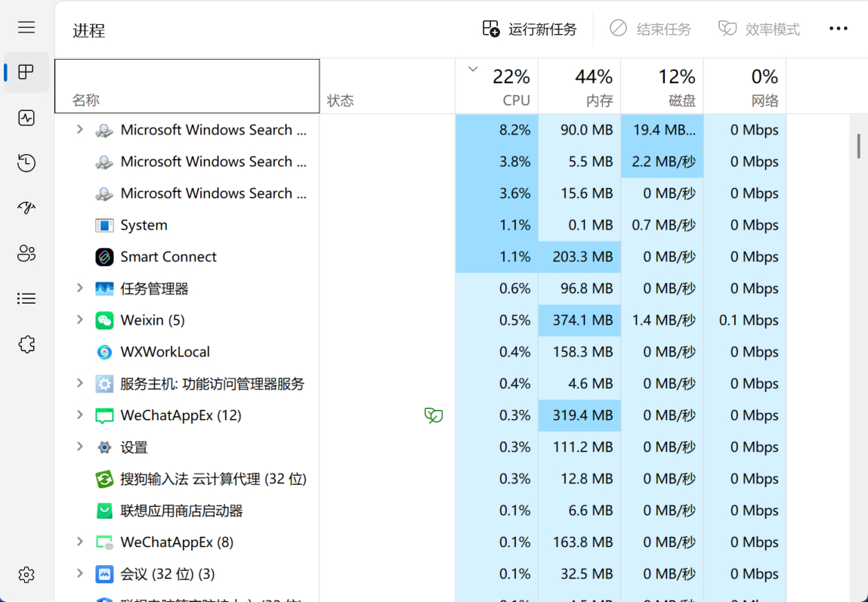Image resolution: width=868 pixels, height=602 pixels.
Task: Sort by 网络 0% column header
Action: [x=745, y=86]
